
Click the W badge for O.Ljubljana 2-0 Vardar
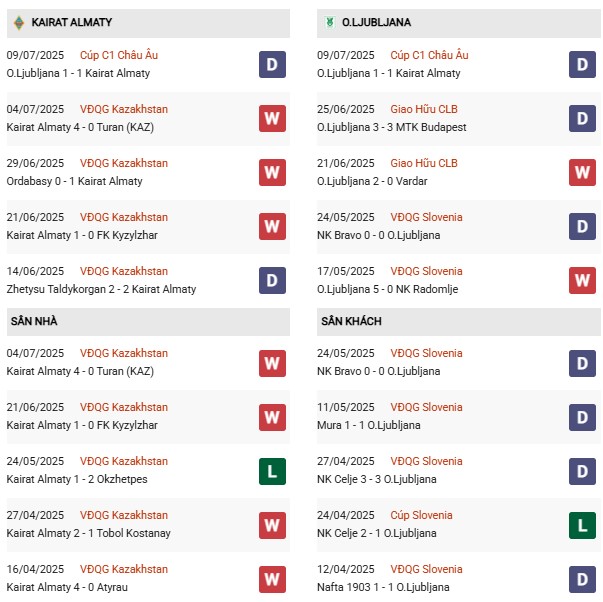[x=583, y=172]
